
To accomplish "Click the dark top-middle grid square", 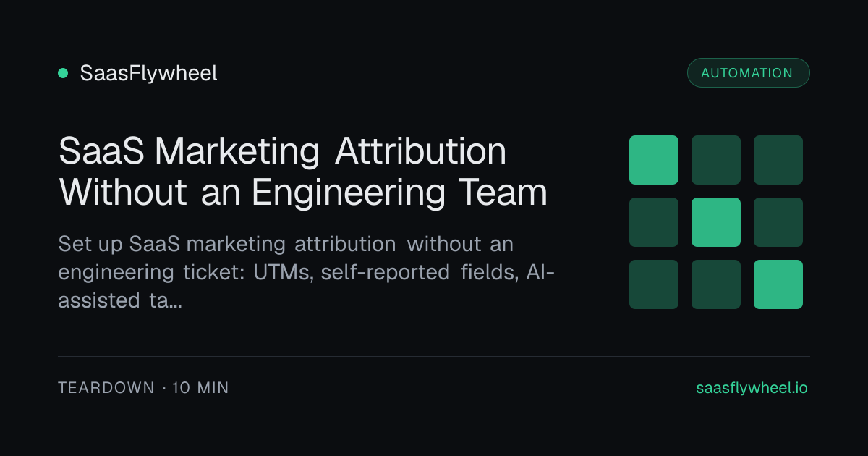I will tap(716, 160).
